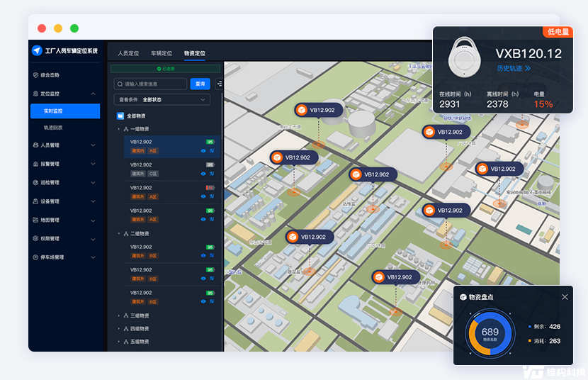Screen dimensions: 588x380
Task: Click the 综合态势 shield icon
Action: pyautogui.click(x=36, y=75)
